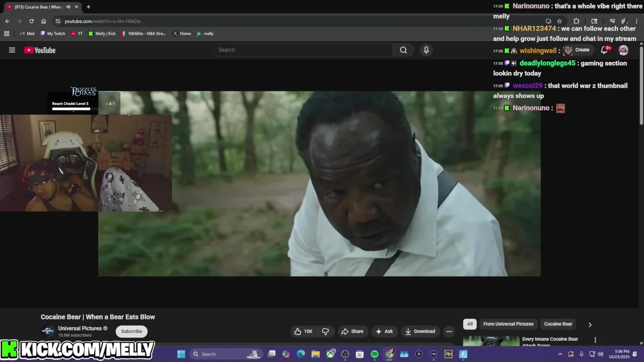
Task: Open the Universal Pictures channel link
Action: click(79, 328)
